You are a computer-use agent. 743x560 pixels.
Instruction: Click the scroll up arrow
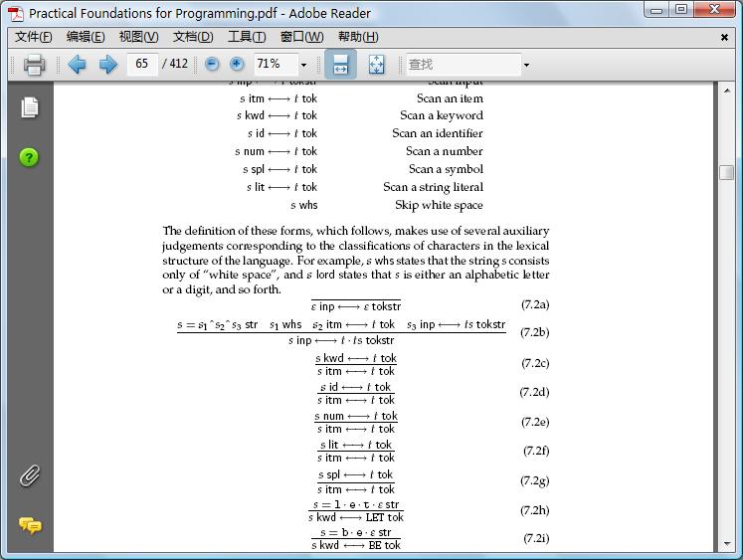click(x=726, y=90)
